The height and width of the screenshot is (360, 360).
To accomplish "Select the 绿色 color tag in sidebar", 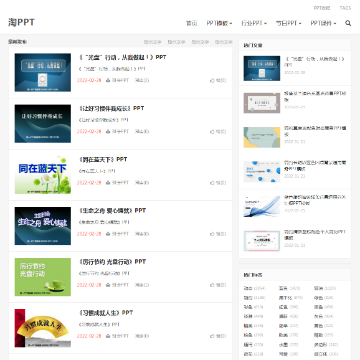I will point(318,298).
